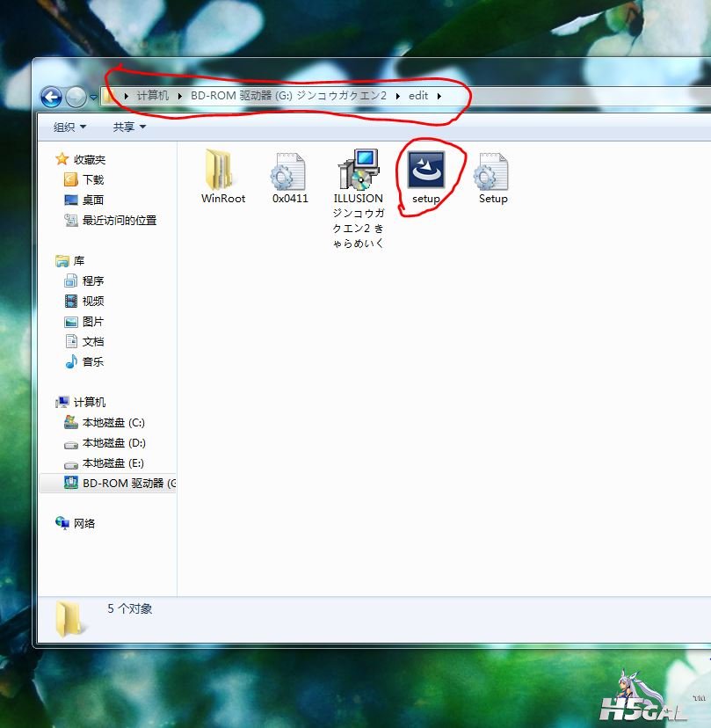Open the 文档 library

coord(93,342)
